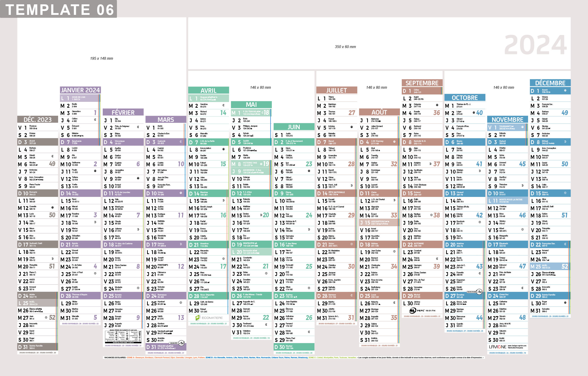
Task: Click the green Ecomatiere leaf logo
Action: pyautogui.click(x=197, y=318)
